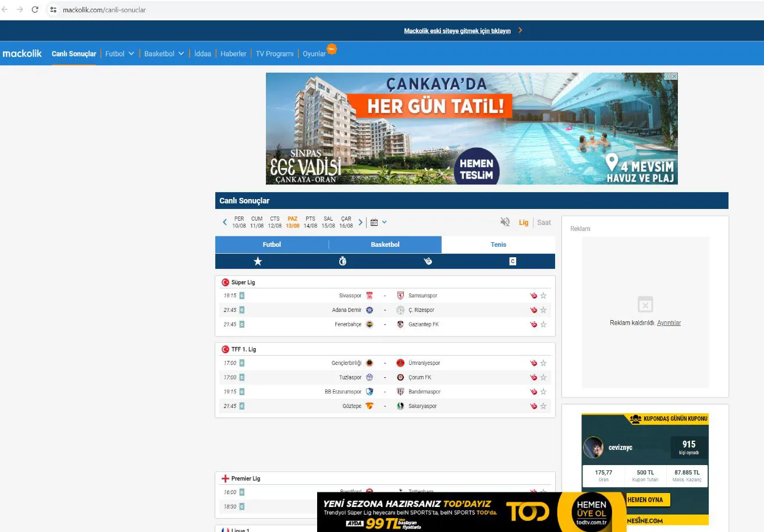Click the Fenerbahçe team logo

tap(369, 324)
